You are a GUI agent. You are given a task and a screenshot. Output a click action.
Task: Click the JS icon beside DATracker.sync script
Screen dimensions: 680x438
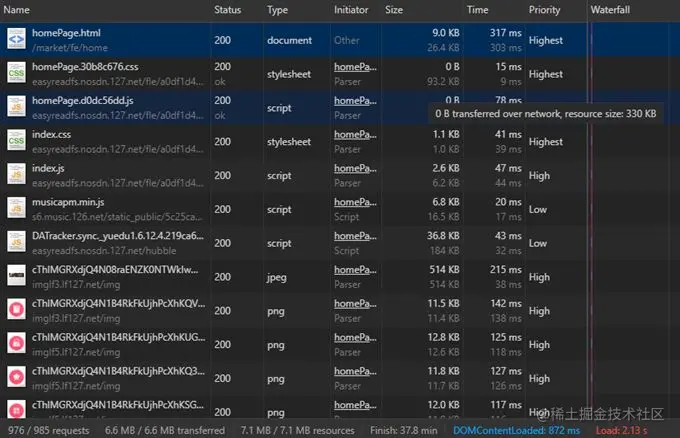pyautogui.click(x=16, y=242)
